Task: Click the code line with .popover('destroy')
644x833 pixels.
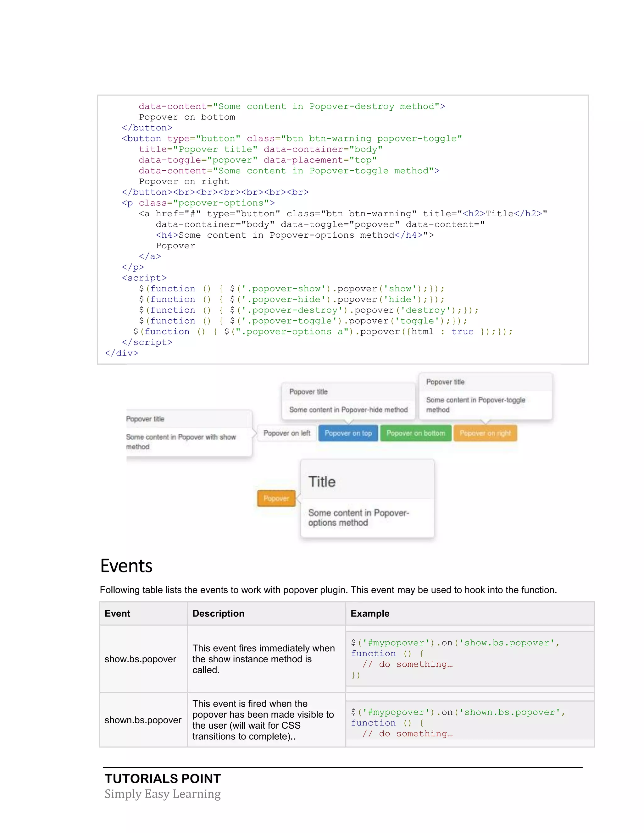Action: (309, 310)
